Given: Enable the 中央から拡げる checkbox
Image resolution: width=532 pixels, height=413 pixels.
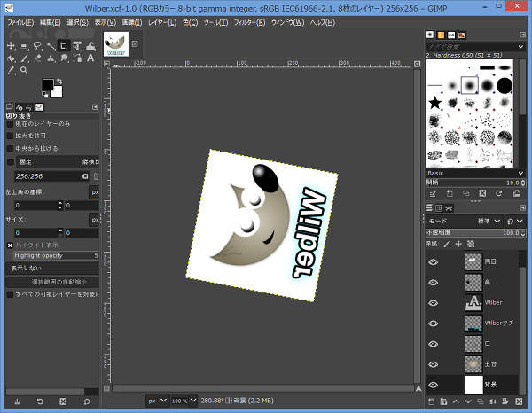Looking at the screenshot, I should pos(11,148).
